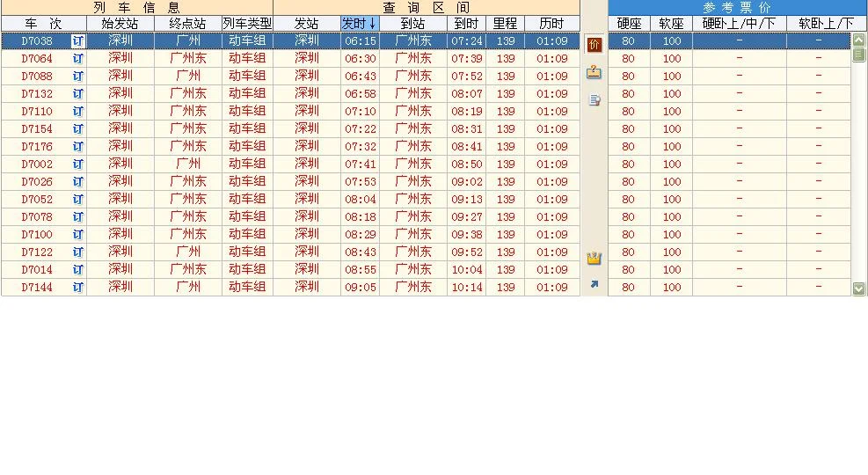
Task: Click the 订 booking icon for train D7110
Action: (x=77, y=112)
